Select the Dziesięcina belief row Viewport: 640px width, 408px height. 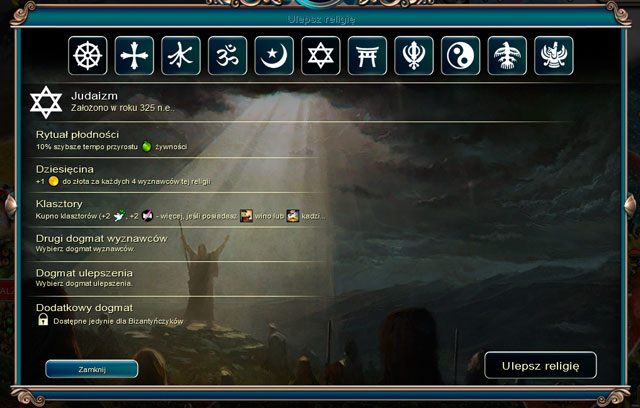click(178, 175)
